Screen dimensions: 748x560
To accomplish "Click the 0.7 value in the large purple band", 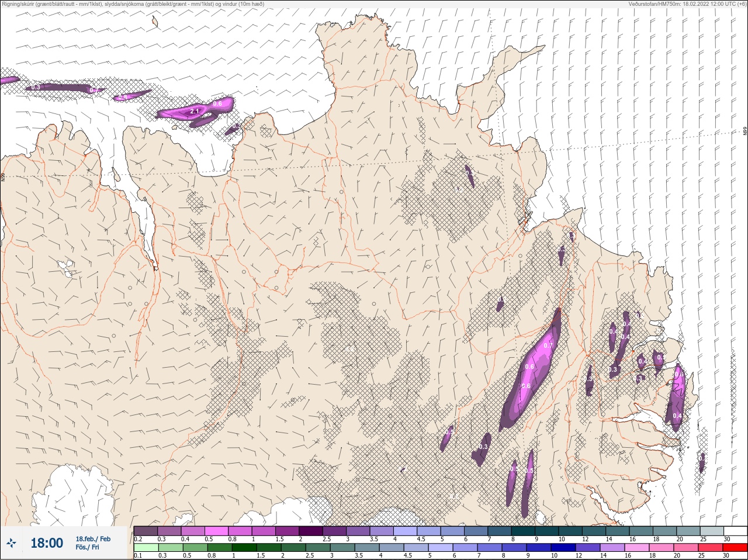I will (x=548, y=345).
